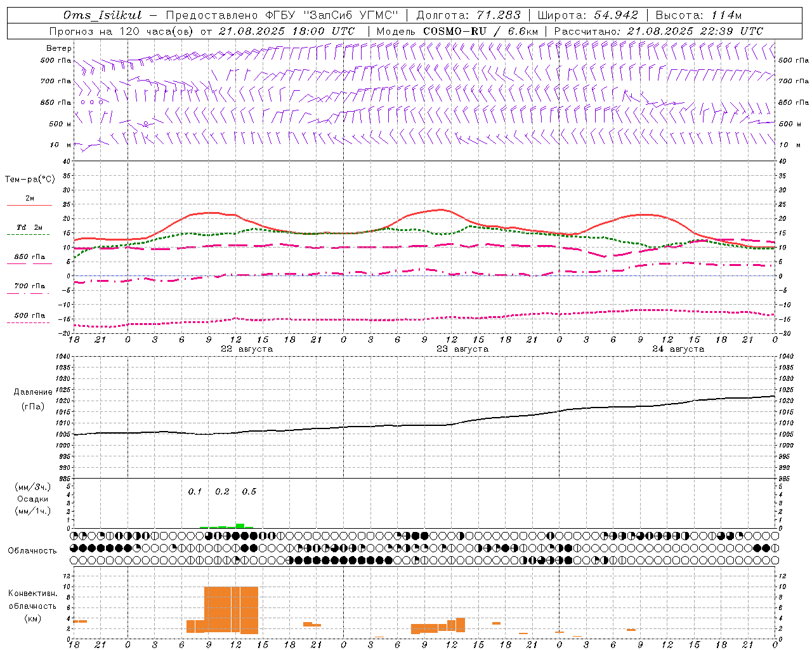
Task: Click the 700 гПа dash-dot temperature legend entry
Action: 29,286
